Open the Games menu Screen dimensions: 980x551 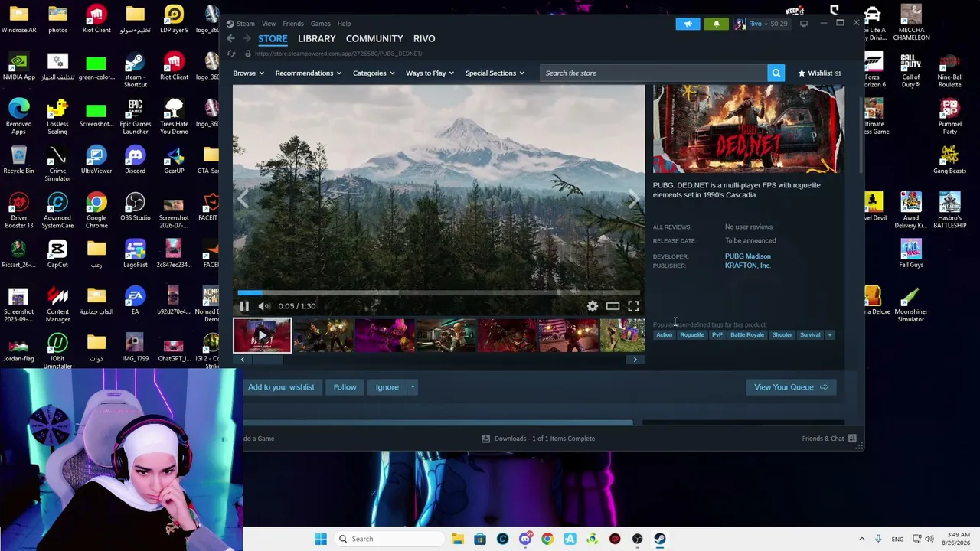pyautogui.click(x=320, y=24)
